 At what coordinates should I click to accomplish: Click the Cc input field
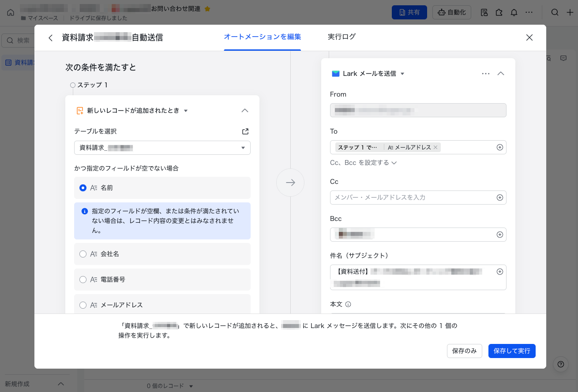[418, 198]
